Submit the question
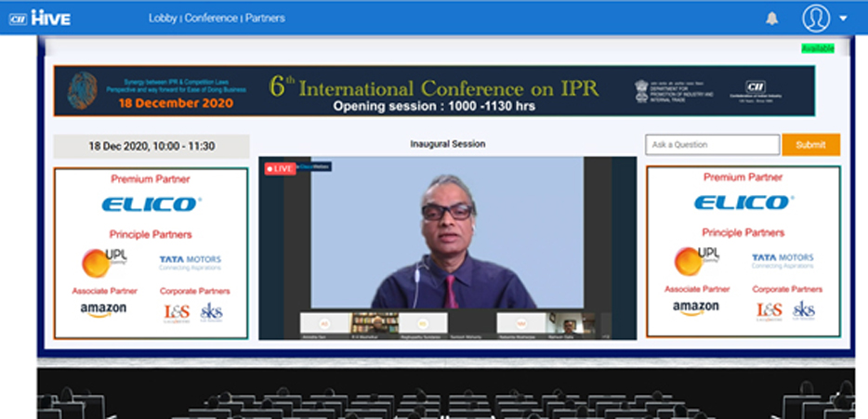This screenshot has height=419, width=868. pos(811,144)
